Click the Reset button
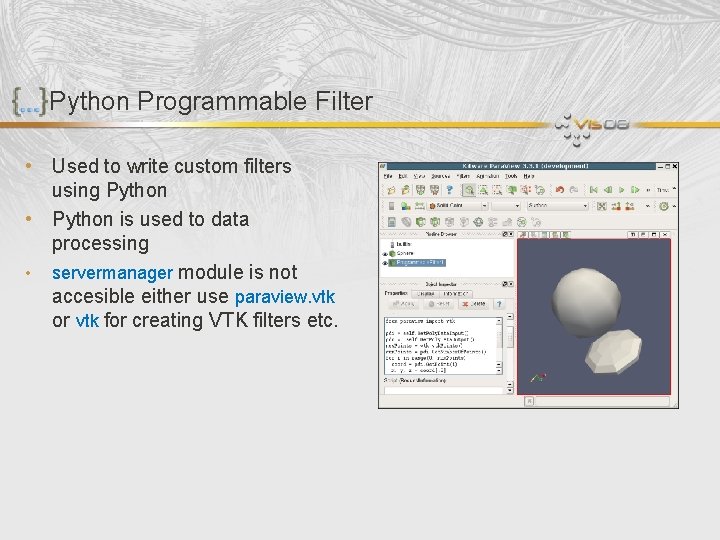 coord(439,304)
